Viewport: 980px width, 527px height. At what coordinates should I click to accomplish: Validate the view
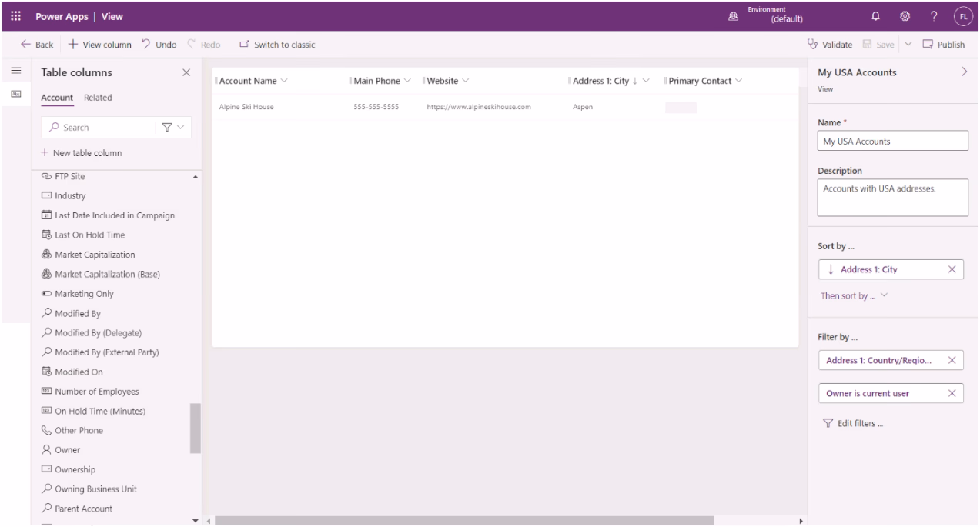tap(829, 45)
